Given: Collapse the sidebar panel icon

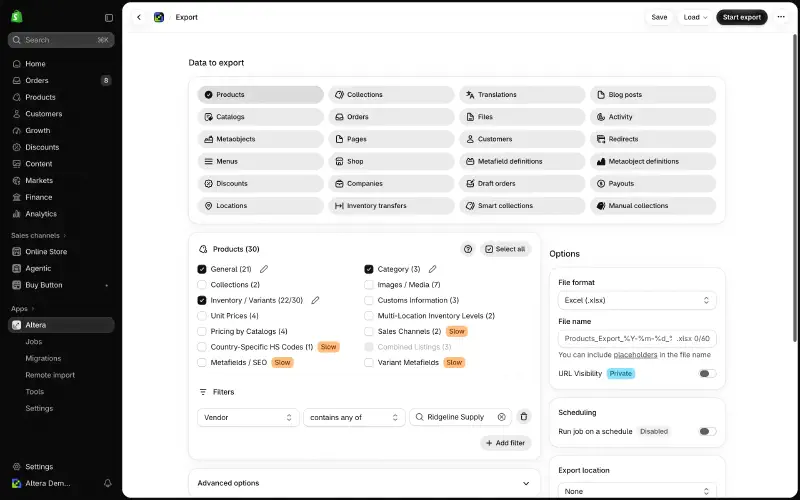Looking at the screenshot, I should (x=109, y=17).
